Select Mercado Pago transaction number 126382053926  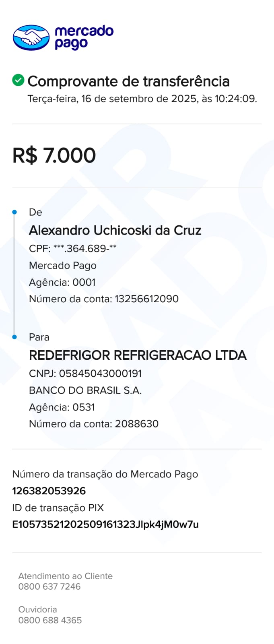tap(49, 491)
